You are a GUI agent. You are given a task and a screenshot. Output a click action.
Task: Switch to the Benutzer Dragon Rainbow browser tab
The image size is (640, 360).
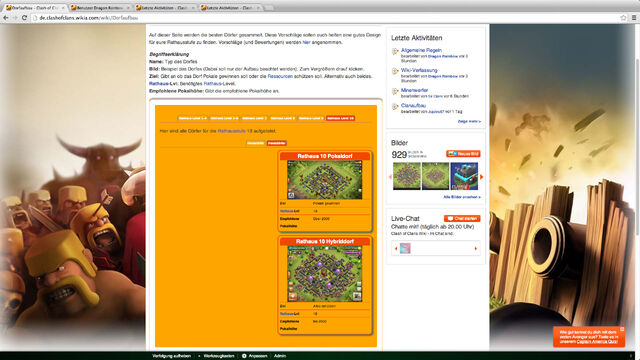tap(100, 8)
